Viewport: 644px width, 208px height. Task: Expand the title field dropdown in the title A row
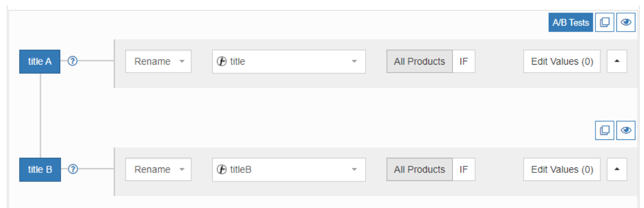[x=354, y=62]
